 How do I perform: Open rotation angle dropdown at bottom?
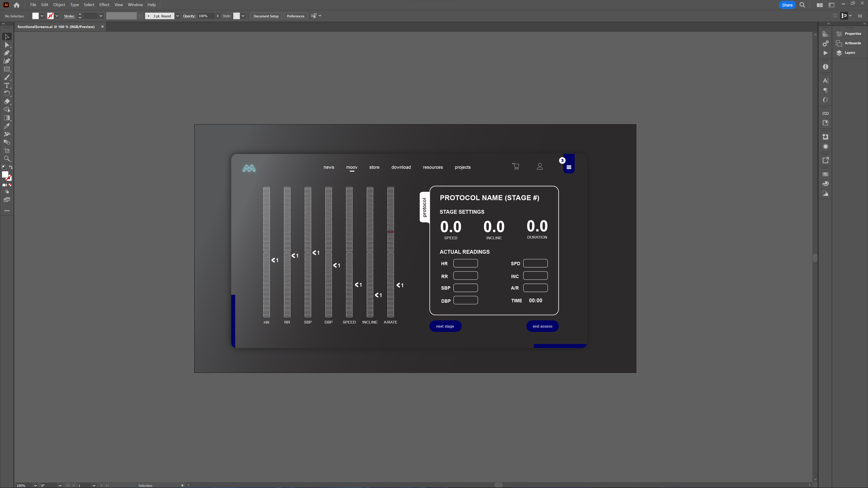(x=60, y=485)
